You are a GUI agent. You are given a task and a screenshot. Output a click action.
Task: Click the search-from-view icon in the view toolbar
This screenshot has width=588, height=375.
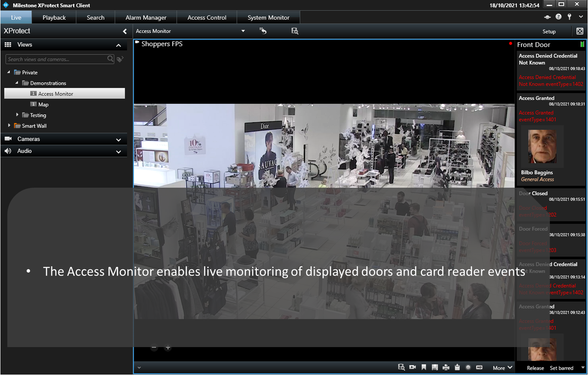point(295,31)
